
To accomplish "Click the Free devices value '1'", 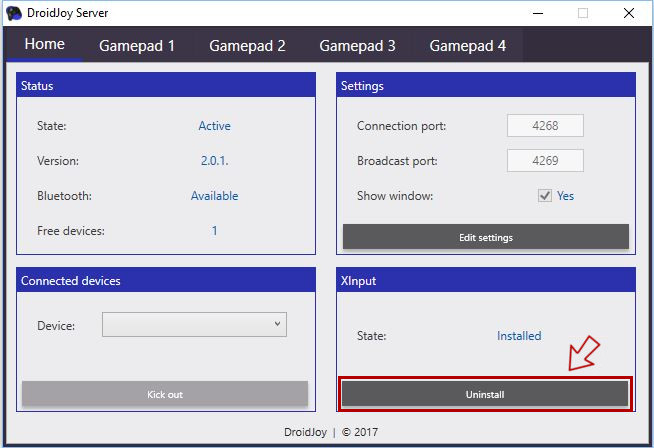I will [214, 231].
